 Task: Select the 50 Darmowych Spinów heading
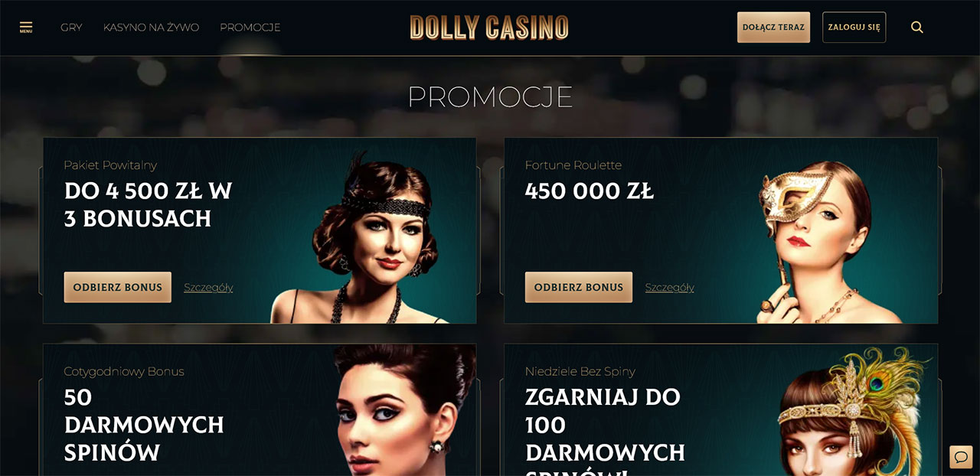coord(144,425)
